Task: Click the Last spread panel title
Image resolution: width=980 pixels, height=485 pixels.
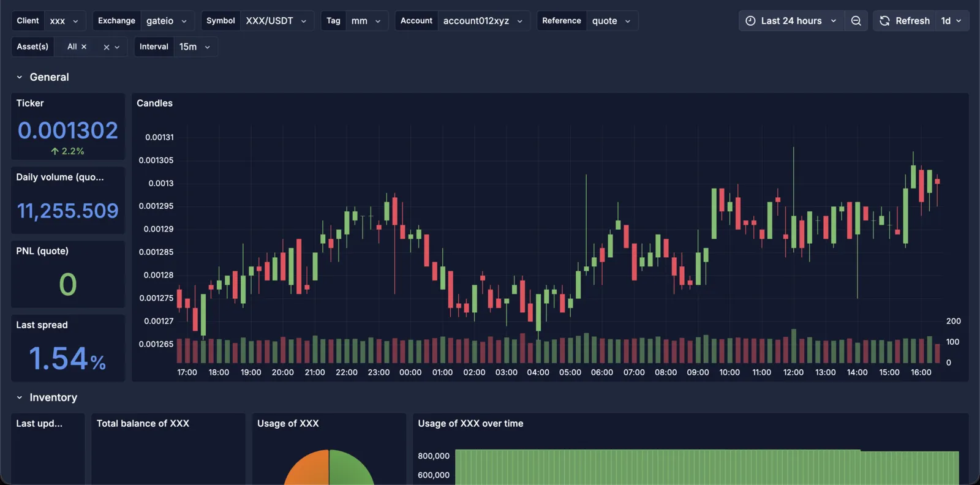Action: [x=42, y=325]
